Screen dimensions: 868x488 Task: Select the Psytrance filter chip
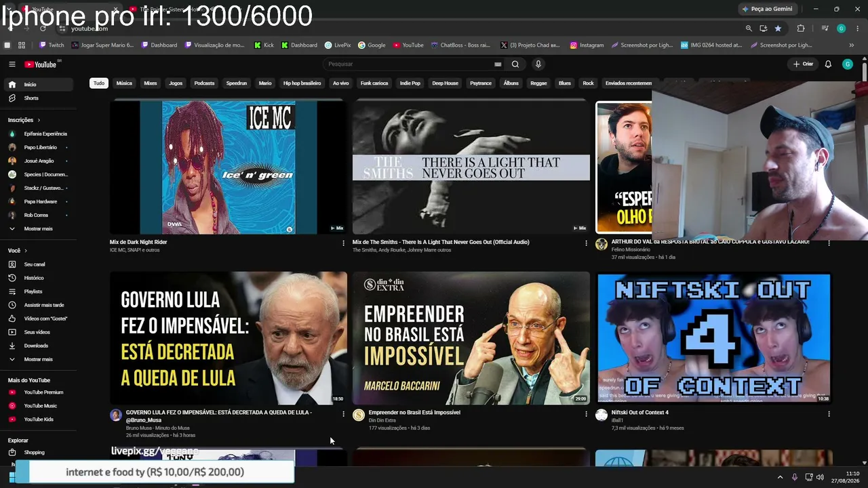tap(481, 83)
